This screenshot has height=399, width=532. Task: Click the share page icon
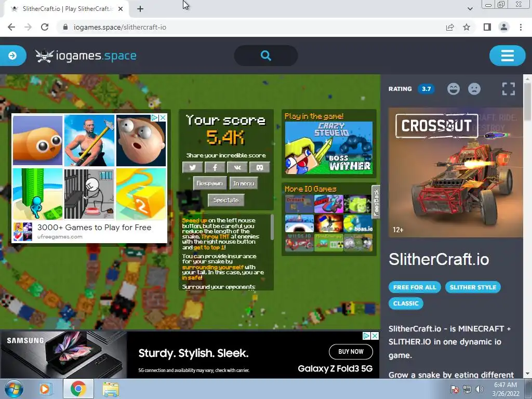(x=450, y=27)
